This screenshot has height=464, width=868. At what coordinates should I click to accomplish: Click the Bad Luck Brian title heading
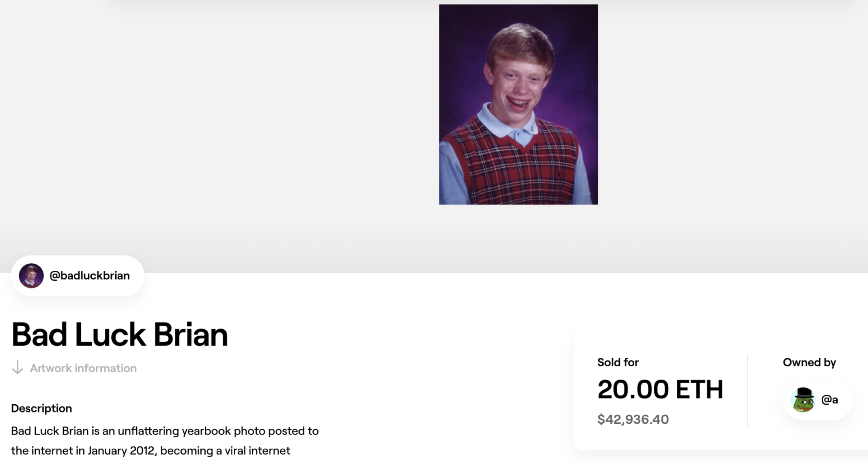[x=119, y=335]
